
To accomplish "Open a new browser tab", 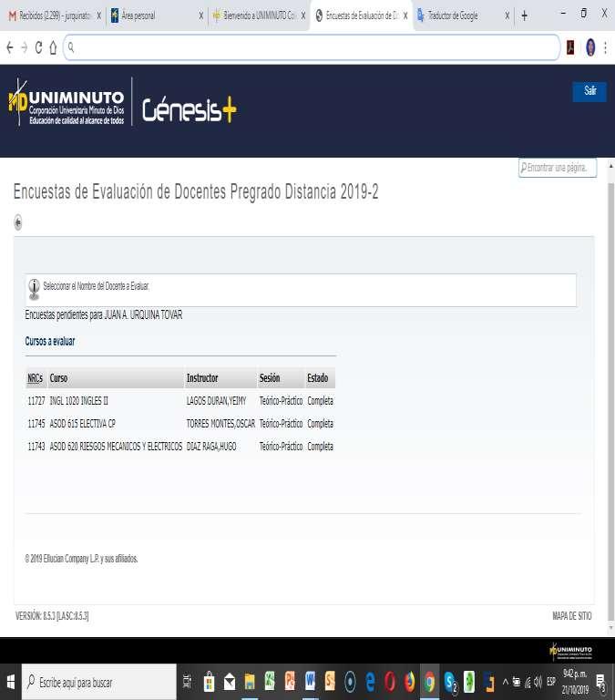I will (x=525, y=15).
